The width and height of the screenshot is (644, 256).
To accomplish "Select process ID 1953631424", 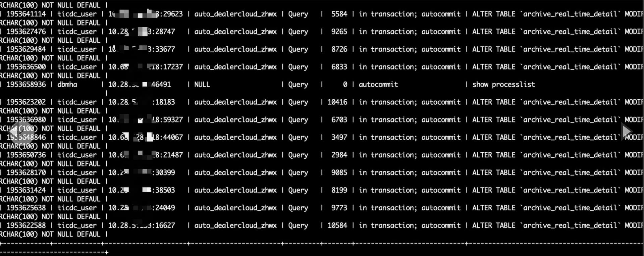I will click(26, 190).
